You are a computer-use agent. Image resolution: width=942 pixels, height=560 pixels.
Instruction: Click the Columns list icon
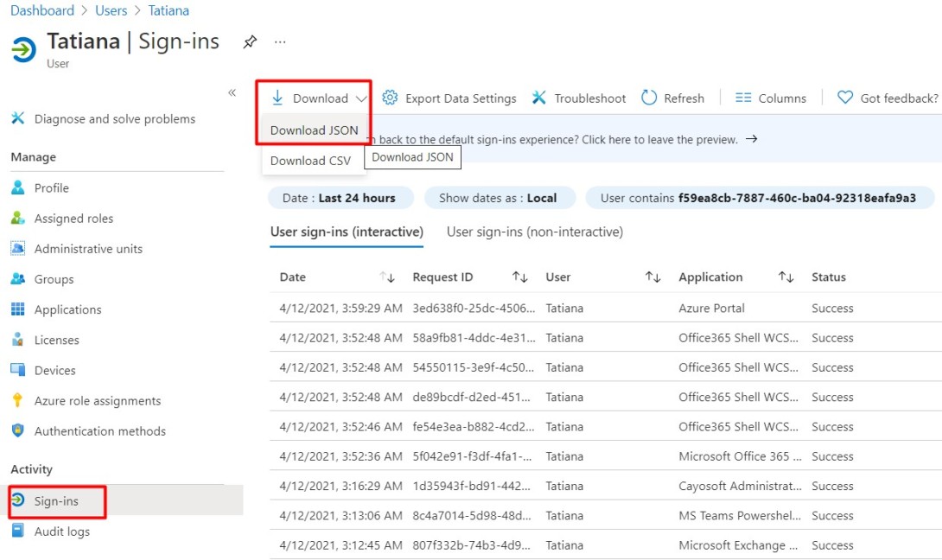click(x=743, y=98)
